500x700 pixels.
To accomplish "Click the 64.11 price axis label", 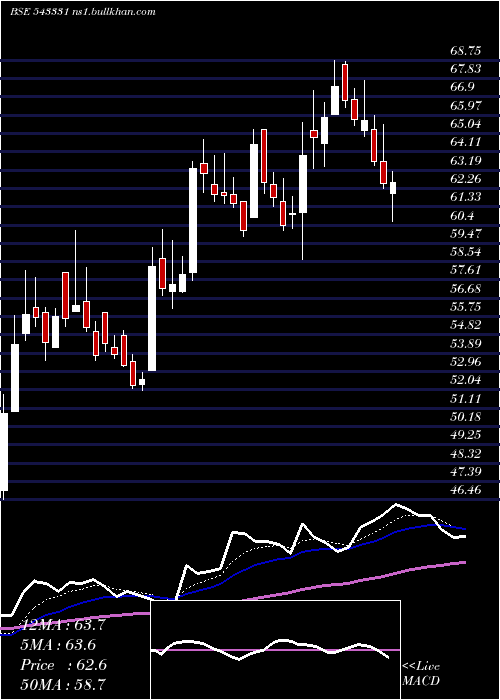I will (466, 142).
